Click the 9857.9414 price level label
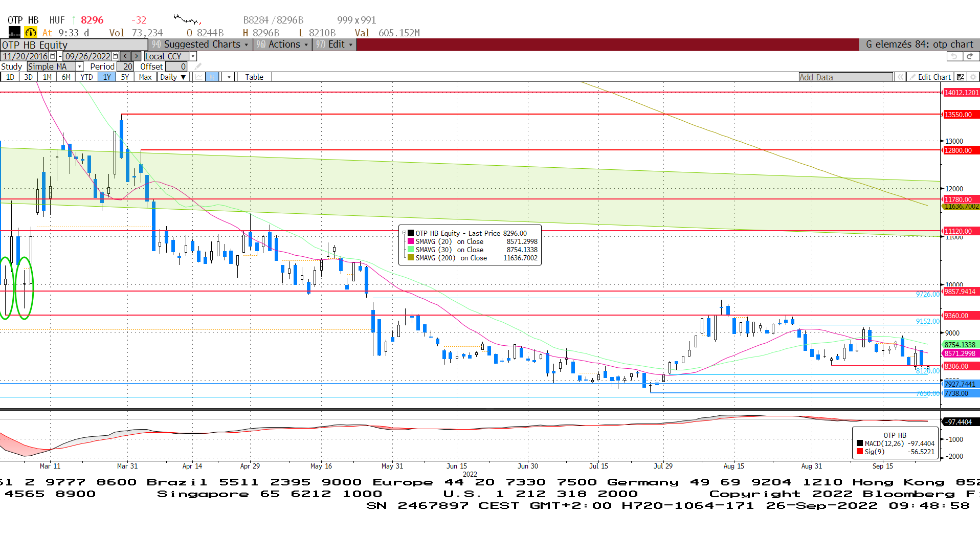 961,292
